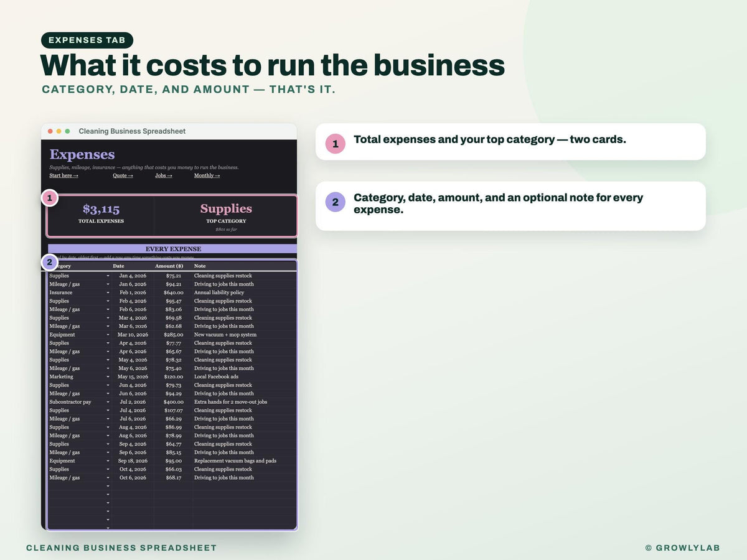The height and width of the screenshot is (560, 747).
Task: Expand category dropdown in Oct 6, 2026 row
Action: point(108,478)
